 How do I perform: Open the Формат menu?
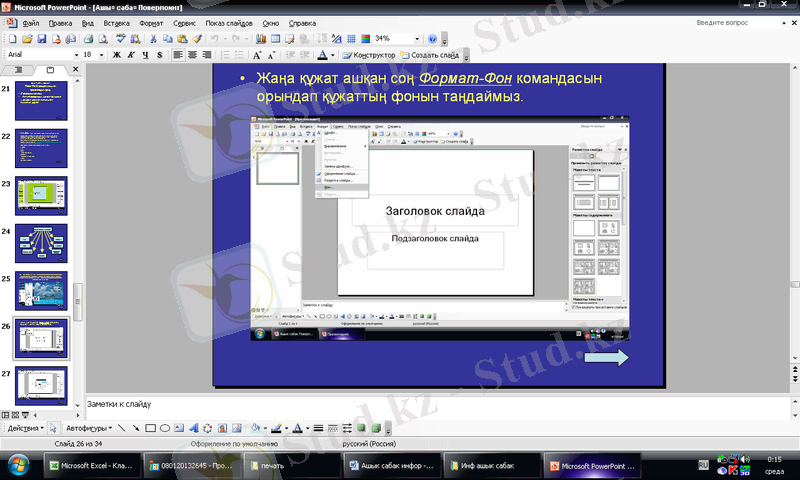click(152, 21)
